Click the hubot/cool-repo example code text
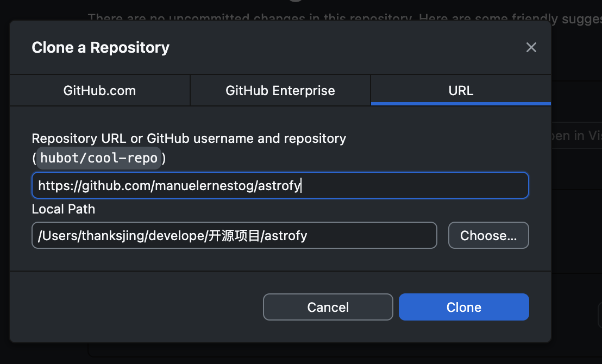 99,158
